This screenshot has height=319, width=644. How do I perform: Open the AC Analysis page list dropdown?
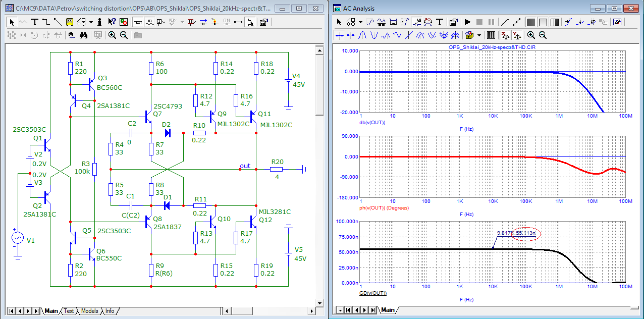(340, 310)
